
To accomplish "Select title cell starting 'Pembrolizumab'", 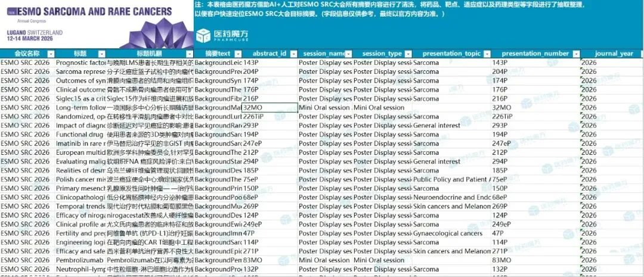I will pyautogui.click(x=80, y=260).
